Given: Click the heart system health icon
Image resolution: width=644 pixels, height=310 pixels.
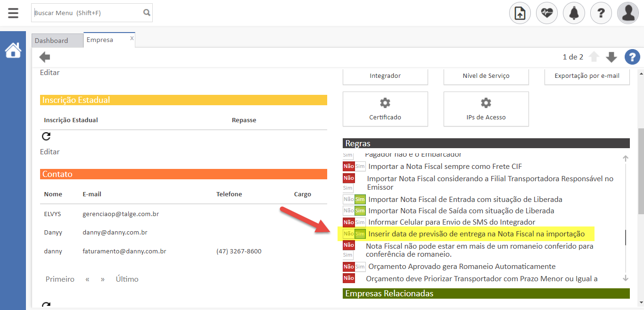Looking at the screenshot, I should coord(546,13).
